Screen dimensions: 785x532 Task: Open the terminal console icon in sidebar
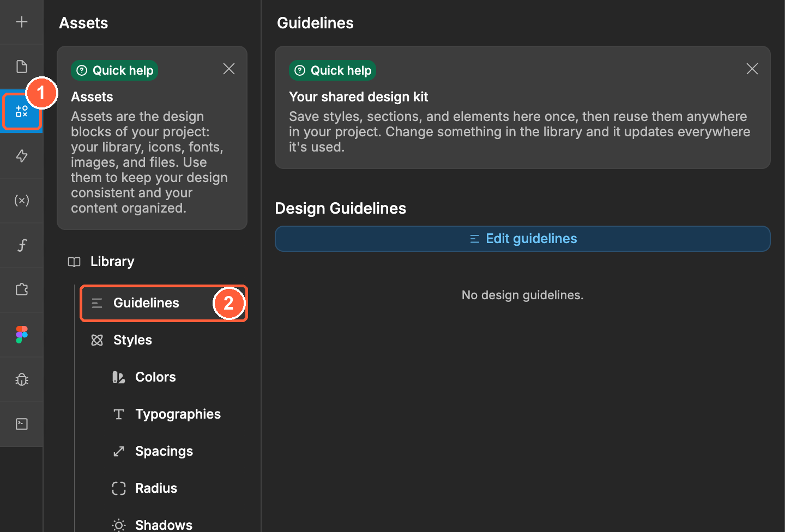(x=22, y=424)
